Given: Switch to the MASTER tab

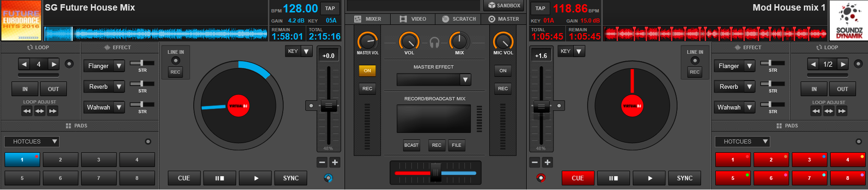Looking at the screenshot, I should [x=504, y=19].
